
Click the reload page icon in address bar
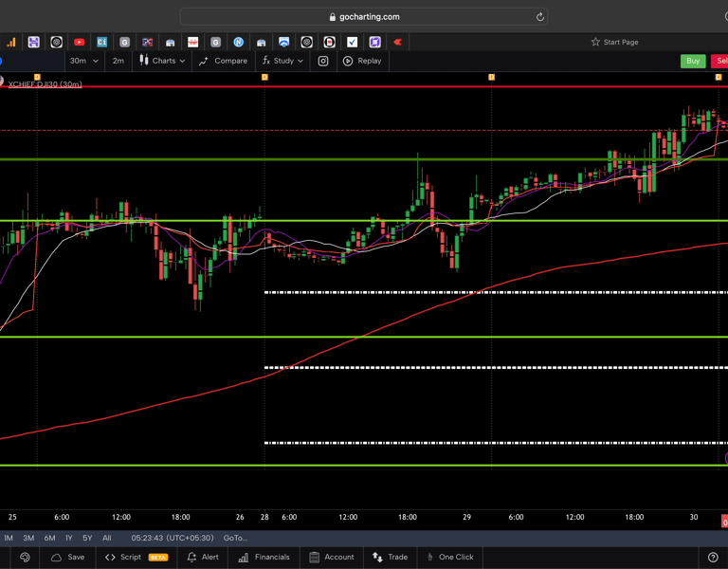(x=539, y=17)
